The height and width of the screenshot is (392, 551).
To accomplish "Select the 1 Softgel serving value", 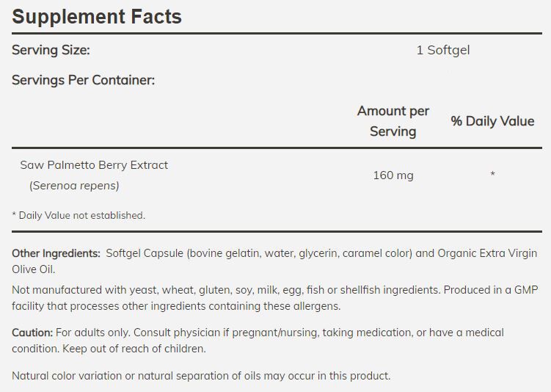I will tap(442, 50).
